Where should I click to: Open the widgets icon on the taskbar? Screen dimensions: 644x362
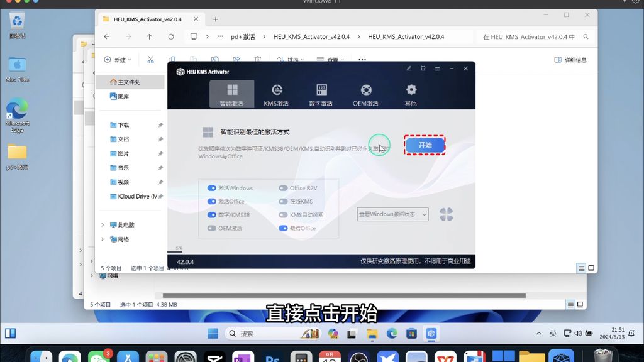(10, 333)
